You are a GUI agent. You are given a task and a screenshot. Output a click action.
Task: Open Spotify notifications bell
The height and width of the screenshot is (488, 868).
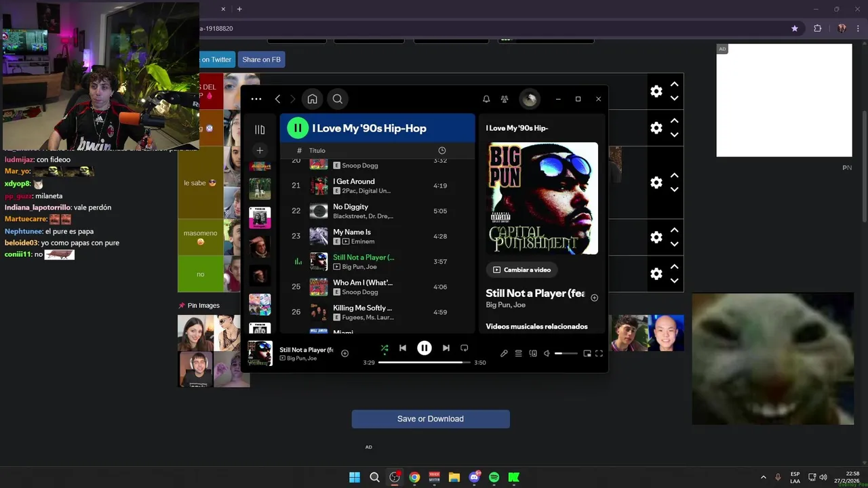(x=486, y=99)
